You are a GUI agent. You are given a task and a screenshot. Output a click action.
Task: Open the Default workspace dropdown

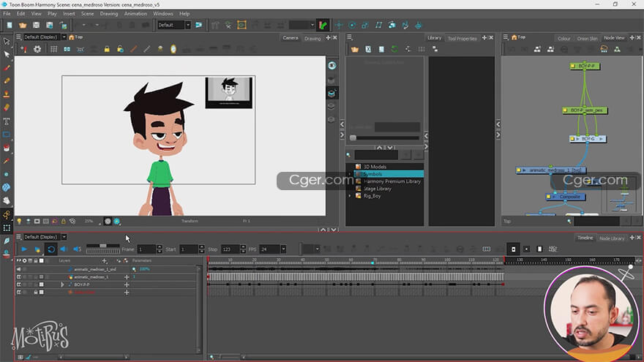[x=187, y=25]
